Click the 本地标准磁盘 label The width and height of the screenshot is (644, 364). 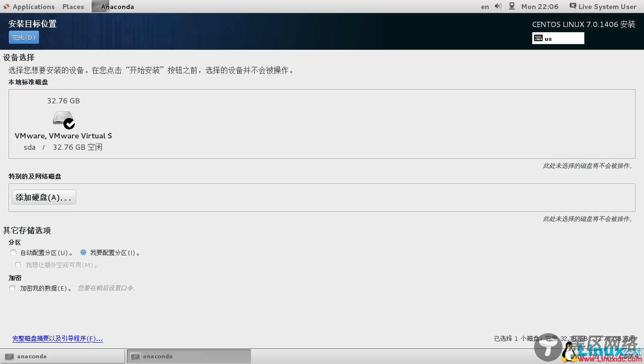click(x=28, y=82)
